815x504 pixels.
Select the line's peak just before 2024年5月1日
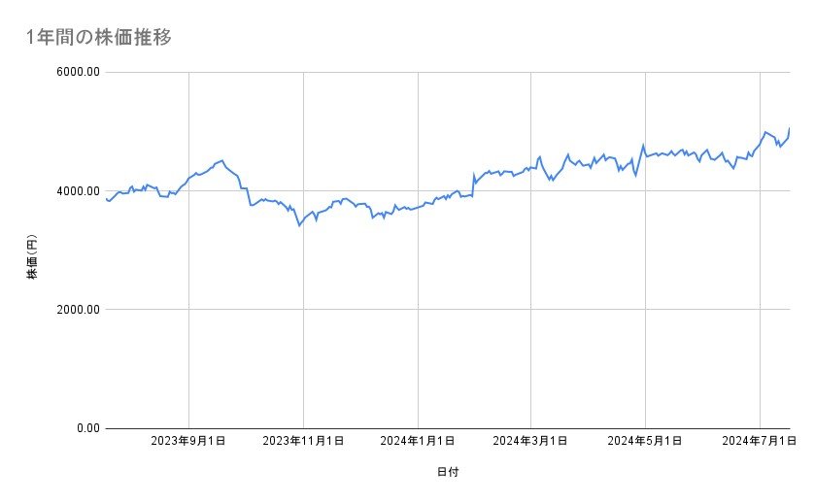click(x=643, y=146)
